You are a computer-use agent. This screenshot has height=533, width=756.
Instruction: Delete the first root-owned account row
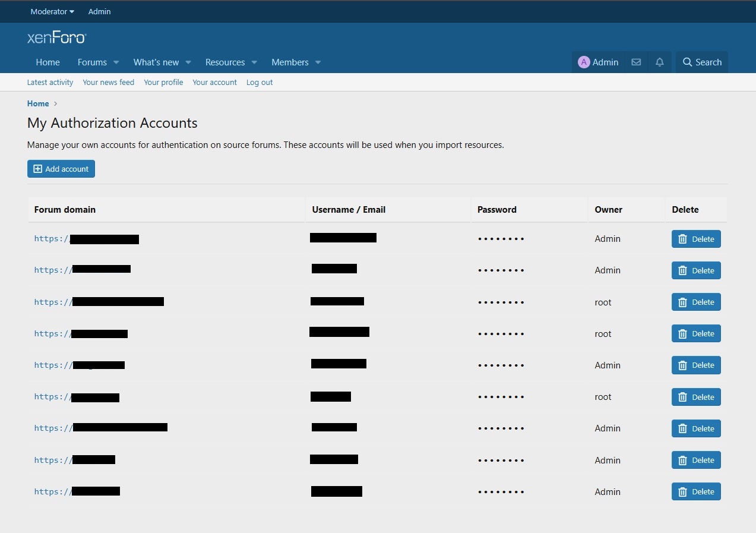click(696, 302)
